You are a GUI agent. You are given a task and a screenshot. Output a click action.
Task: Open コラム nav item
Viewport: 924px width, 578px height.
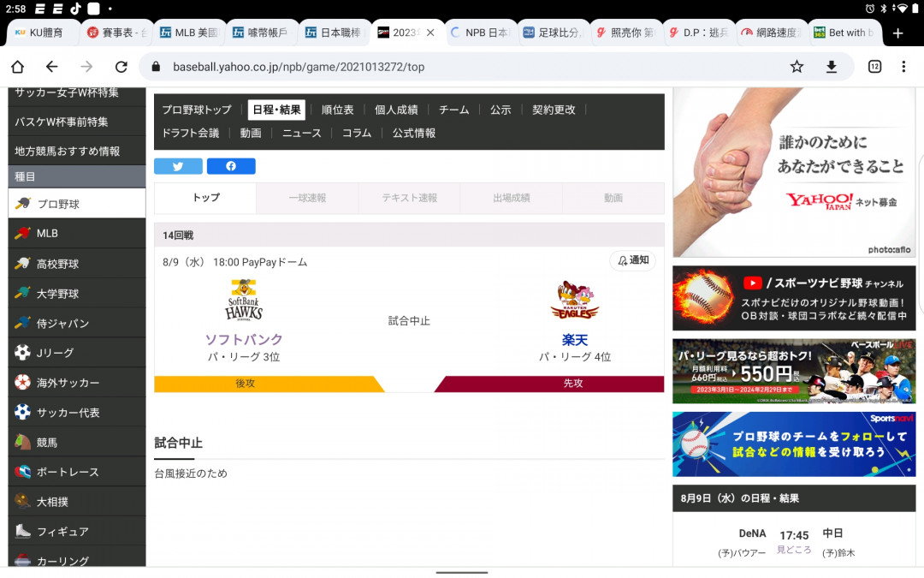coord(357,134)
